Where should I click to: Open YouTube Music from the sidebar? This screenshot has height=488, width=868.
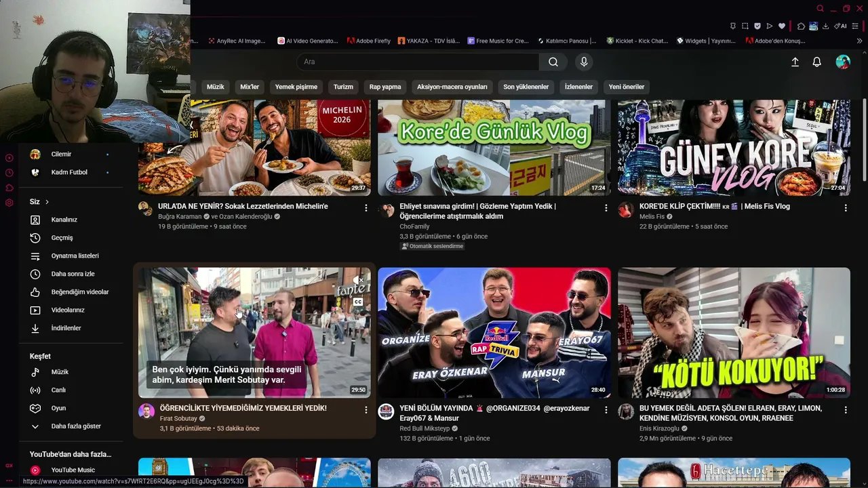[71, 470]
